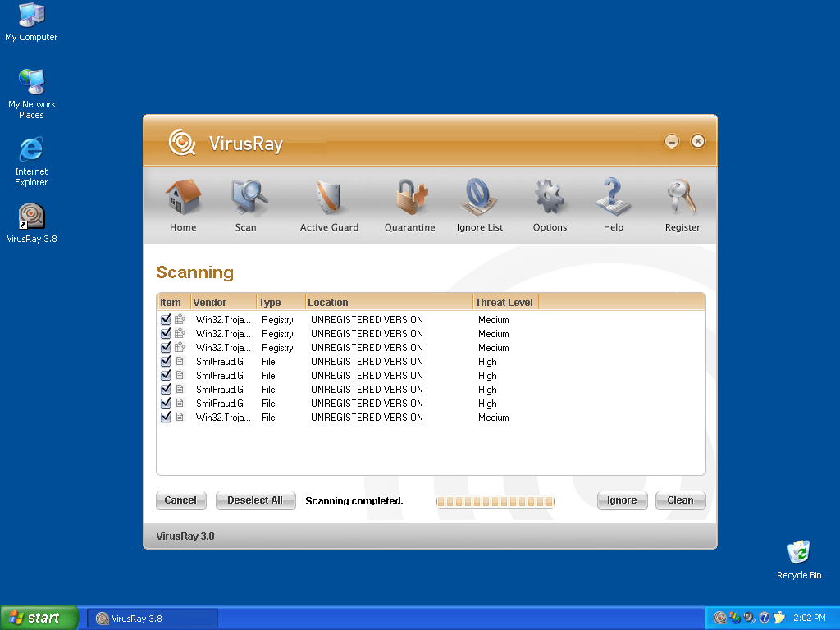Uncheck the first SmitFraud.G file entry
Viewport: 840px width, 630px height.
(x=165, y=361)
